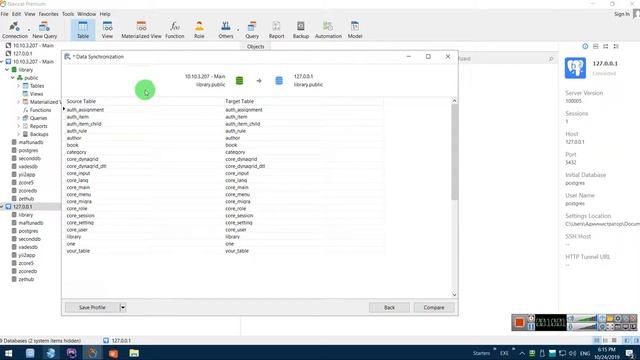
Task: Open the Save Profile dropdown arrow
Action: coord(123,307)
